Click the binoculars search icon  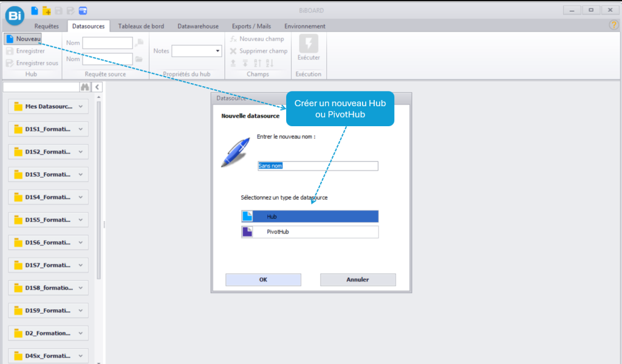pyautogui.click(x=85, y=87)
